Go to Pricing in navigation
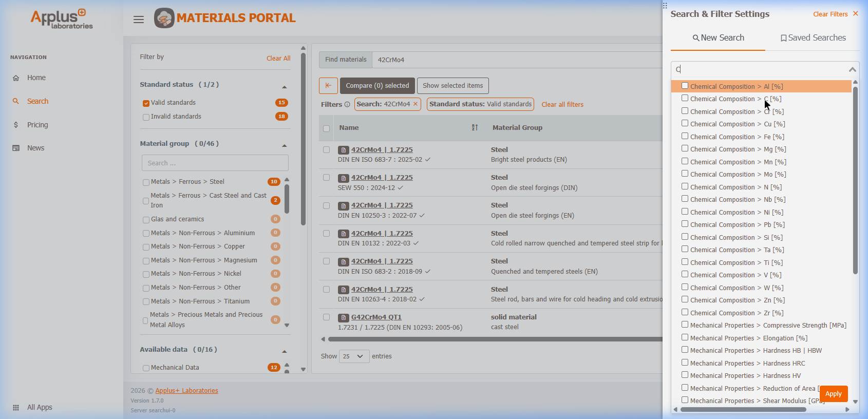 pos(37,125)
